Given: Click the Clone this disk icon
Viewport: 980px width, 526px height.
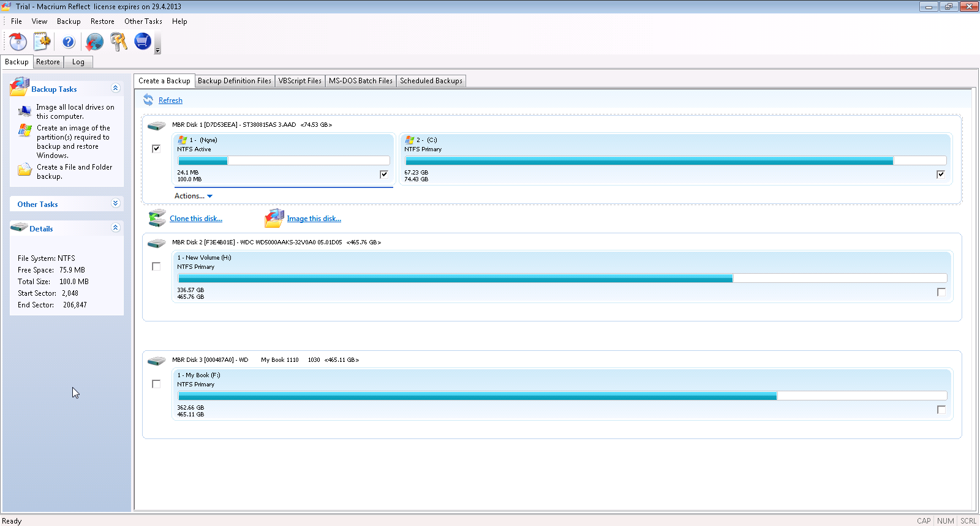Looking at the screenshot, I should [157, 218].
